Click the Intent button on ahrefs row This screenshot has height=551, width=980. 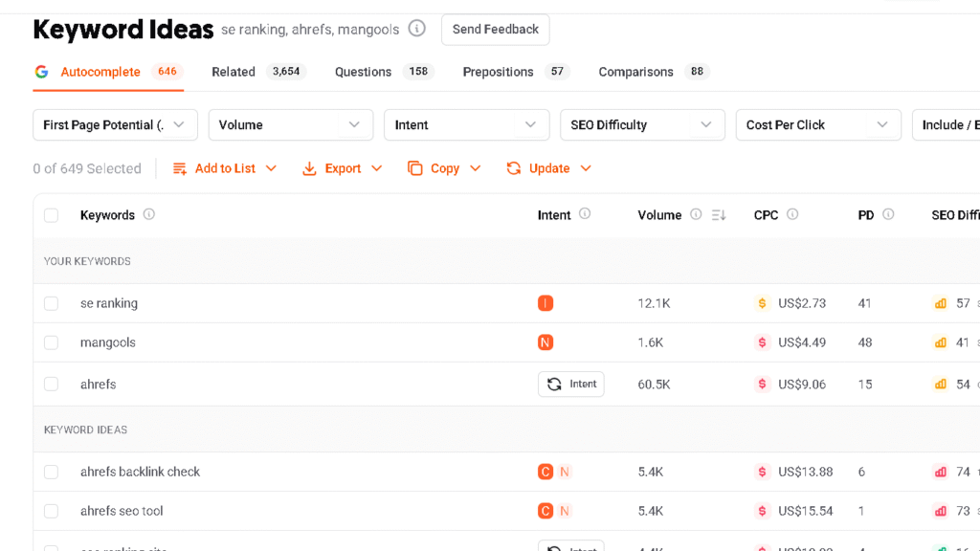coord(570,384)
